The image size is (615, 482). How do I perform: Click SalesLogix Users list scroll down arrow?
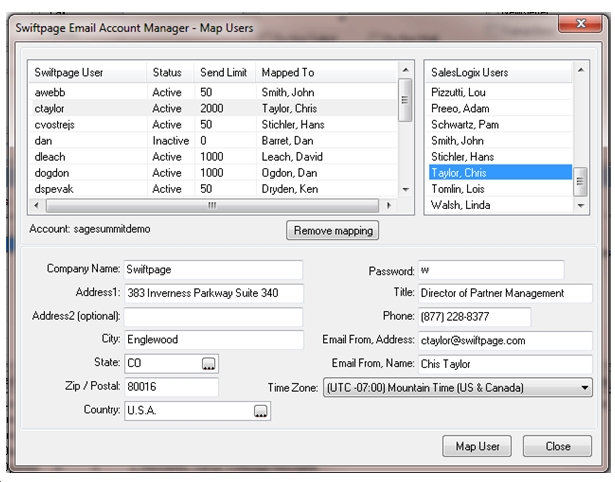coord(580,206)
